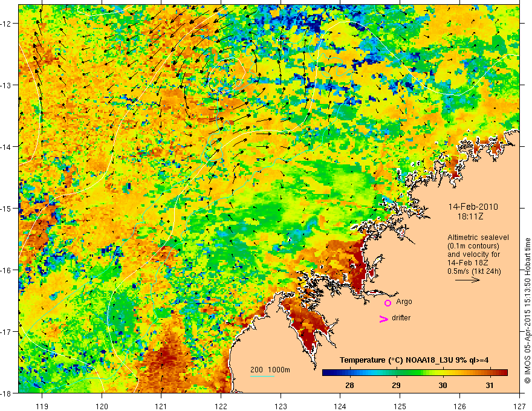Click the '126' longitude axis label
Image resolution: width=532 pixels, height=411 pixels.
click(x=459, y=406)
